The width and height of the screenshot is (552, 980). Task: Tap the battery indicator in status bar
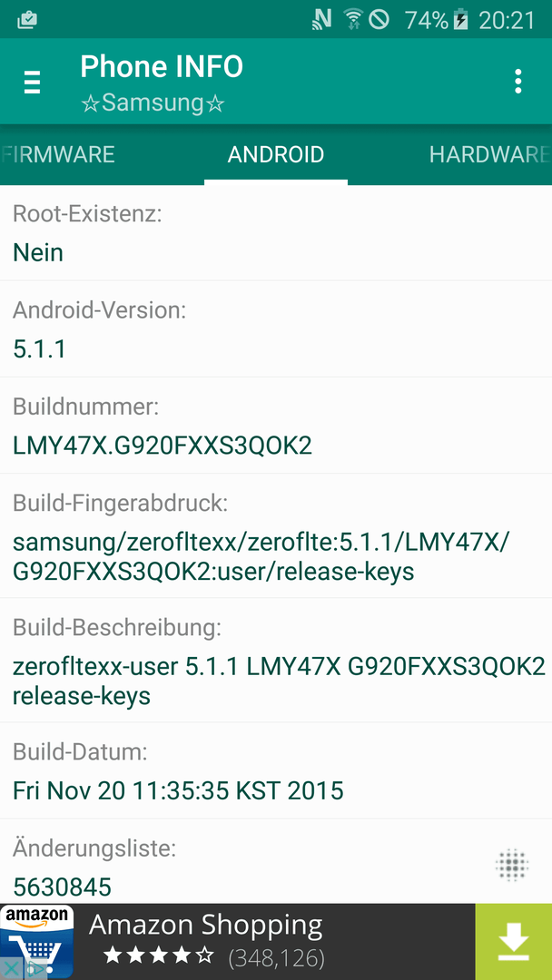(x=460, y=20)
